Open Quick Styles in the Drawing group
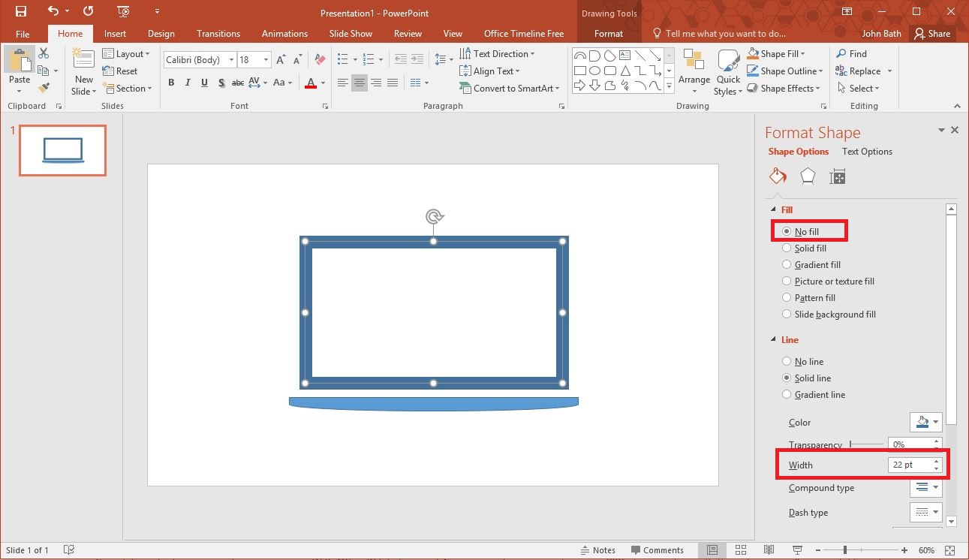969x560 pixels. coord(727,71)
